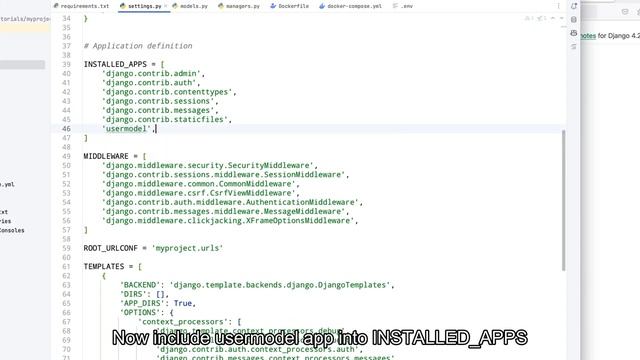Click the INSTALLED_APPS variable name
Image resolution: width=640 pixels, height=360 pixels.
115,64
